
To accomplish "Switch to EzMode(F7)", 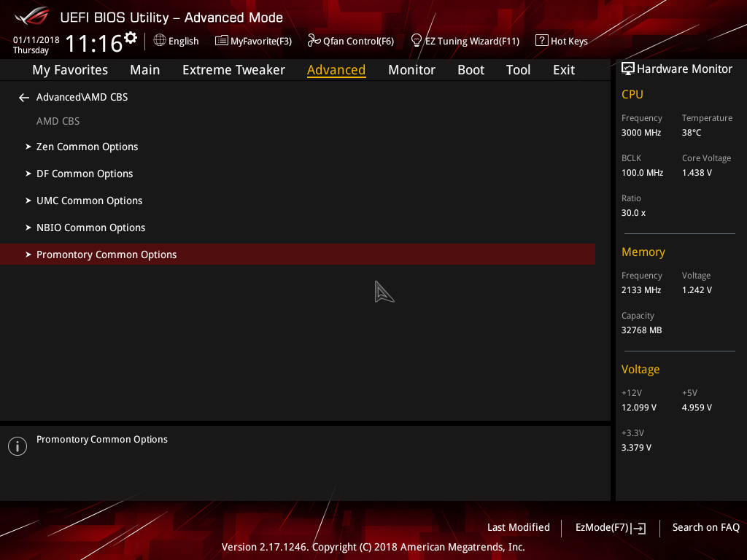I will click(x=611, y=528).
